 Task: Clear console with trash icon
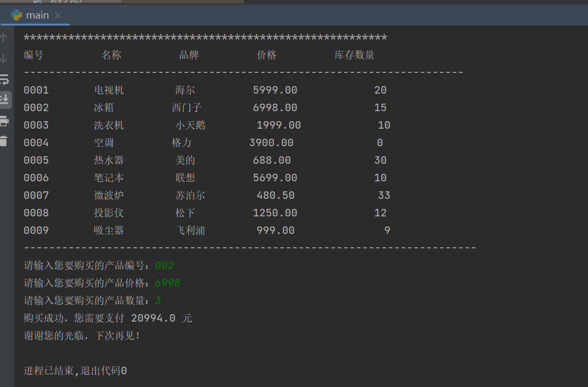(4, 141)
